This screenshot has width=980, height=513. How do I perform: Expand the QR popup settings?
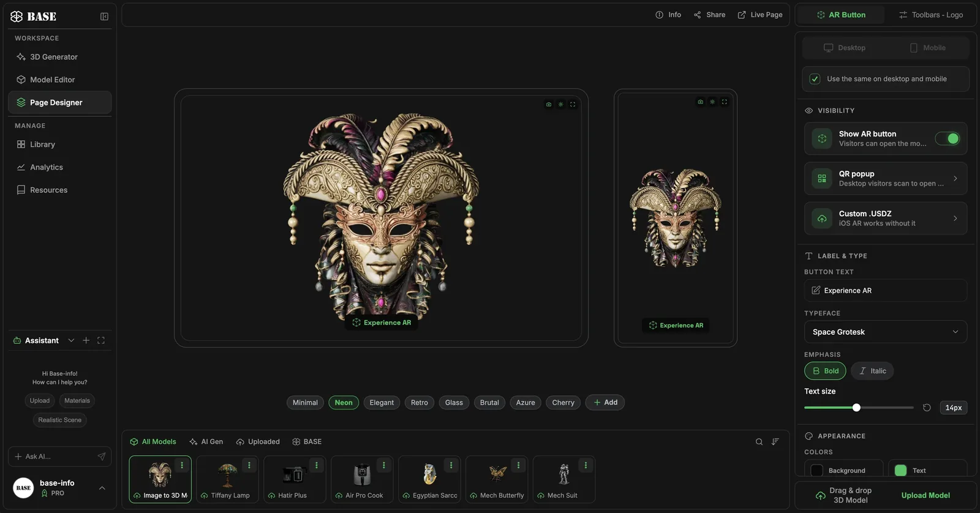[x=886, y=179]
